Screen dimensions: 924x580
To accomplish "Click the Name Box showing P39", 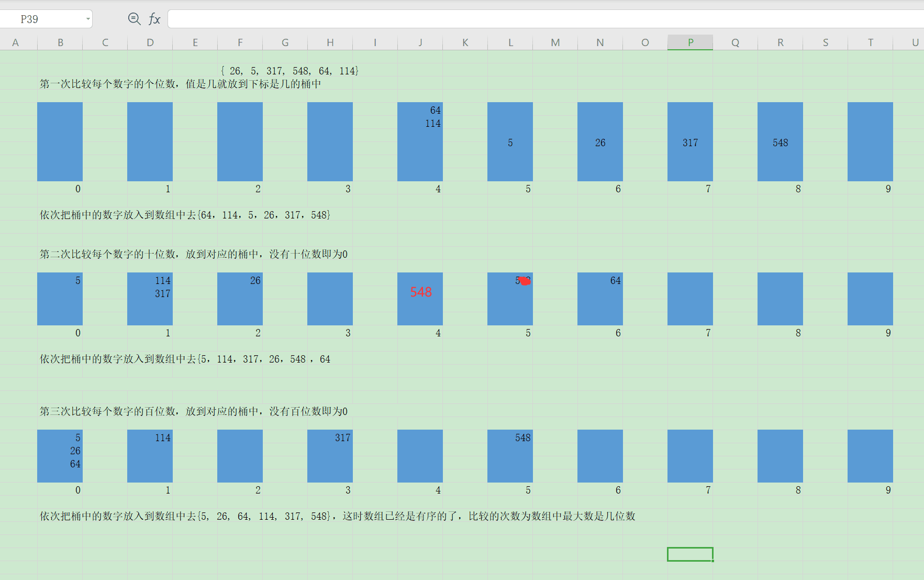I will (46, 19).
